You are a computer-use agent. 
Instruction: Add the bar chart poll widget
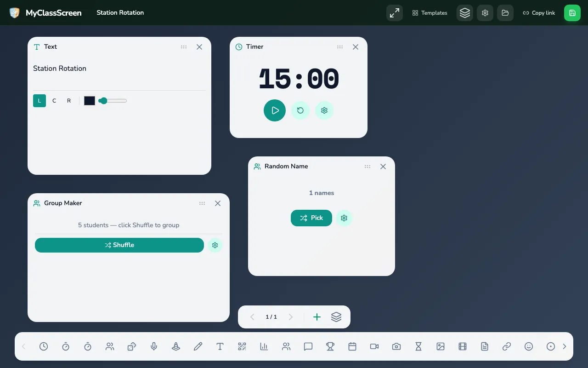point(264,346)
